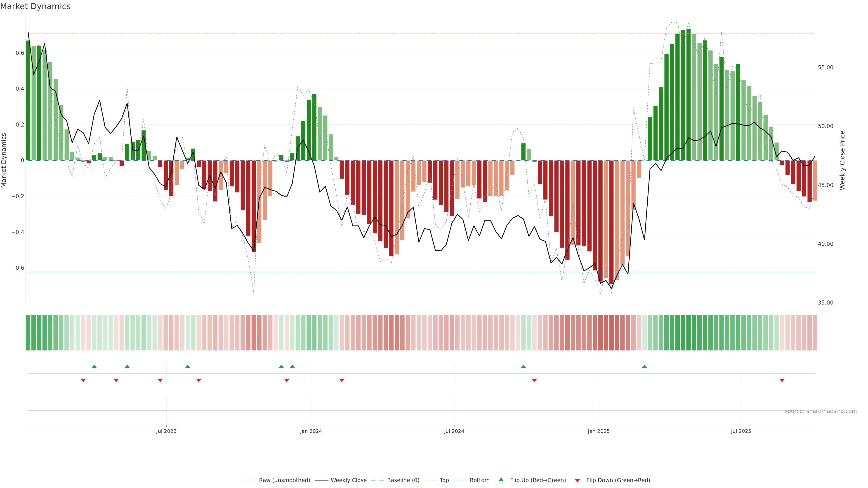Click the Jan 2024 x-axis label
The image size is (868, 488).
pyautogui.click(x=311, y=431)
